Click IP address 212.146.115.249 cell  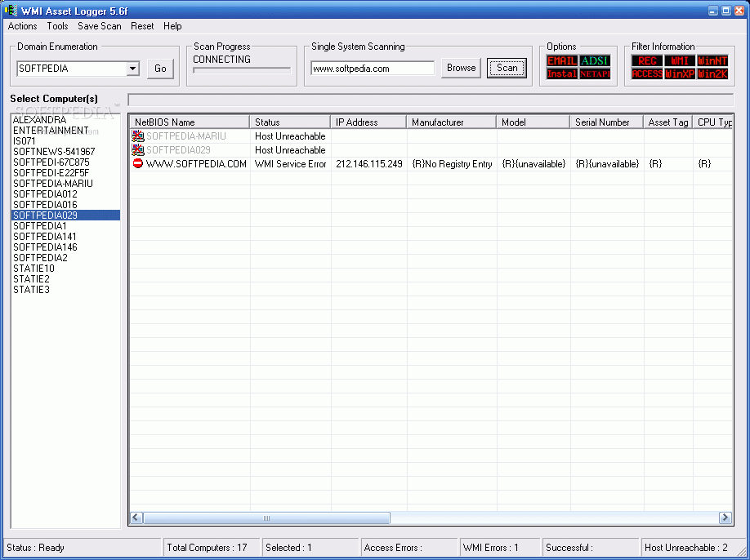click(368, 164)
